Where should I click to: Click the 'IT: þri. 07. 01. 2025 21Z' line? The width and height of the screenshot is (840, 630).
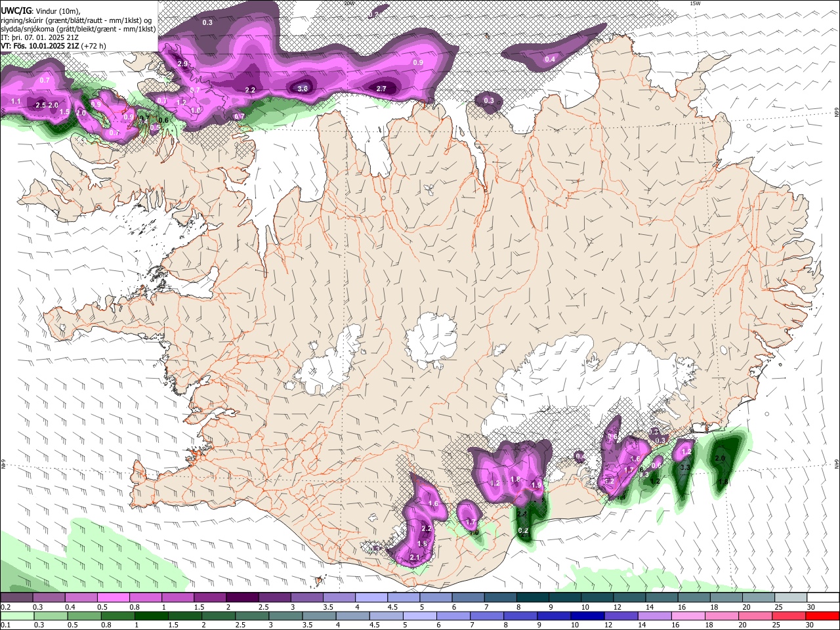point(39,37)
